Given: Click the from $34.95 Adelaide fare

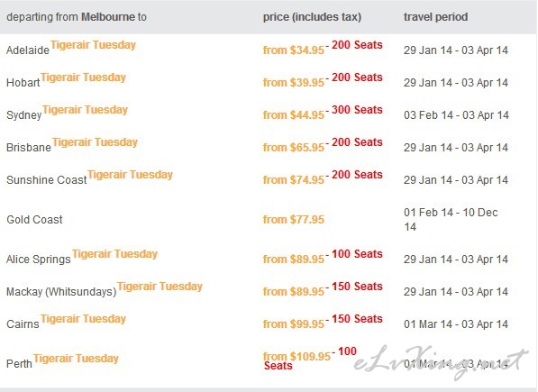Looking at the screenshot, I should click(x=294, y=50).
